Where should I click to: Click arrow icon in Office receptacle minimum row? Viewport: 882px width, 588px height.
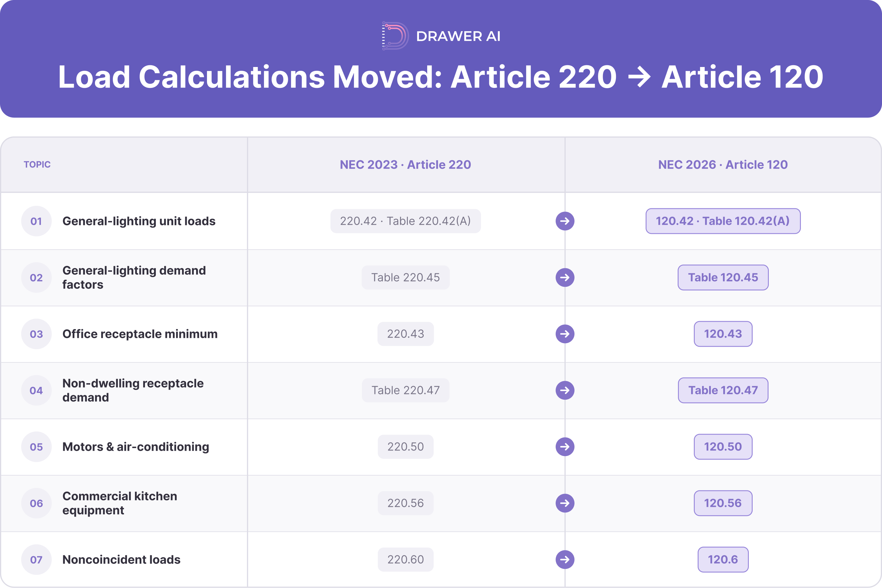pos(565,334)
